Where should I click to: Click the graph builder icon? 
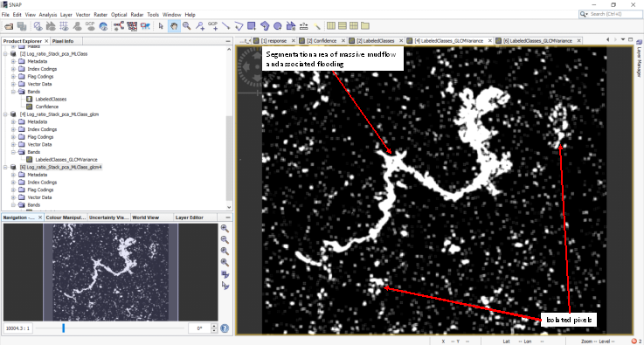(x=119, y=26)
